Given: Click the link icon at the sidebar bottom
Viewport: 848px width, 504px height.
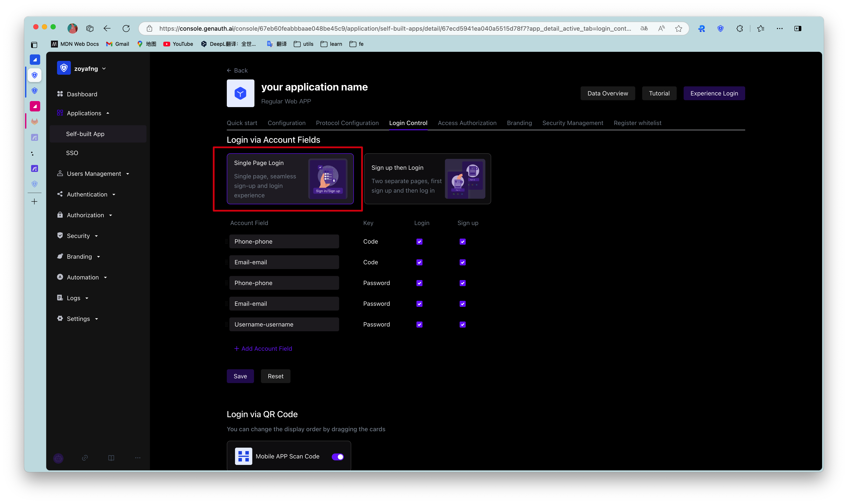Looking at the screenshot, I should (85, 458).
